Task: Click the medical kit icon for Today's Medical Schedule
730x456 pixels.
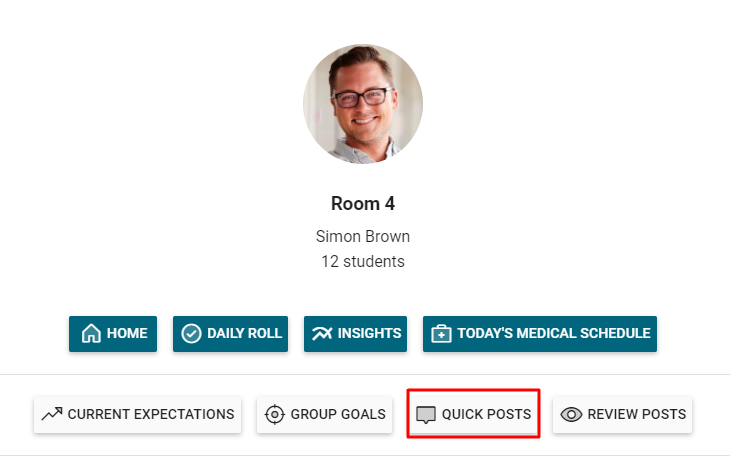Action: [441, 334]
